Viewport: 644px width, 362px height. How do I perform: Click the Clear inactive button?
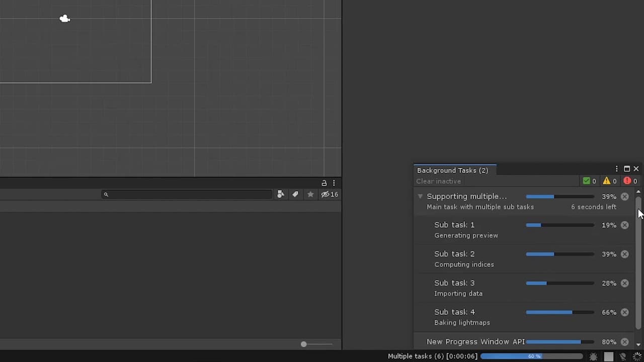click(x=438, y=182)
